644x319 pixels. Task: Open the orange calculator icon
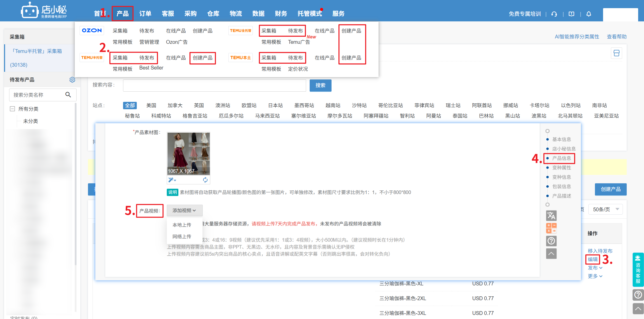pos(551,228)
